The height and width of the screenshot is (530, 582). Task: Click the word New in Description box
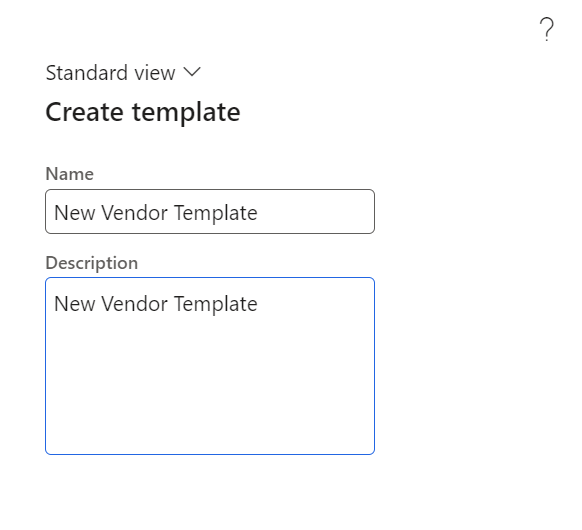tap(75, 304)
